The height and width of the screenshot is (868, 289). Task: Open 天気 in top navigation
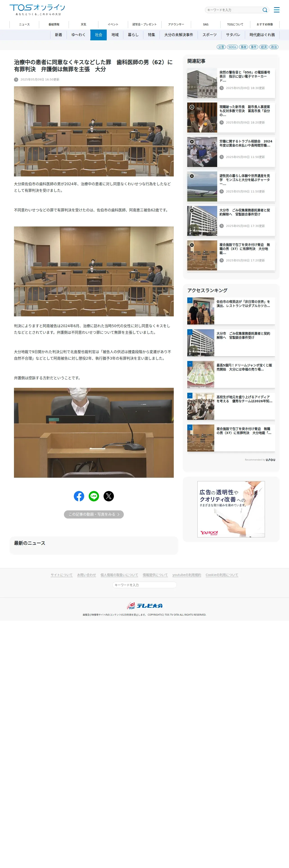(84, 25)
